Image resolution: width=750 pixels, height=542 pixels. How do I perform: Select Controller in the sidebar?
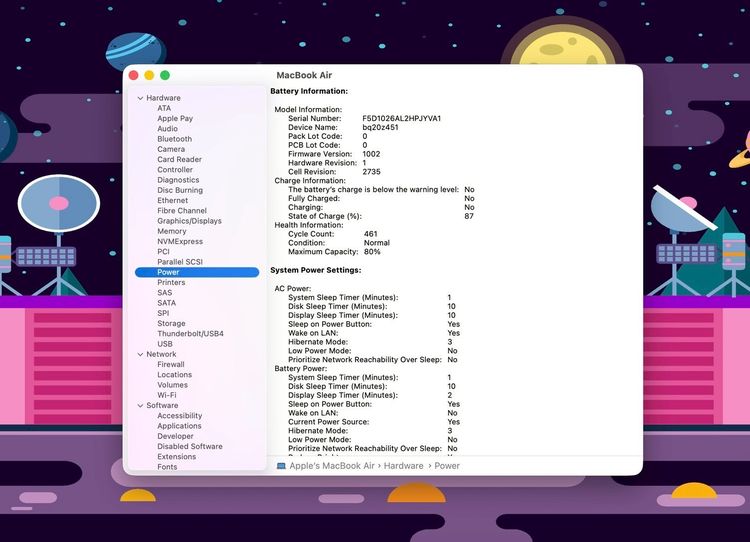[x=175, y=170]
